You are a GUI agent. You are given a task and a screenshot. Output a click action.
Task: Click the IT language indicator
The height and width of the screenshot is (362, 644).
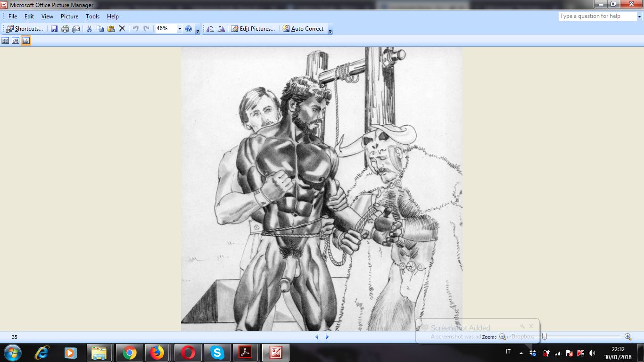(508, 352)
